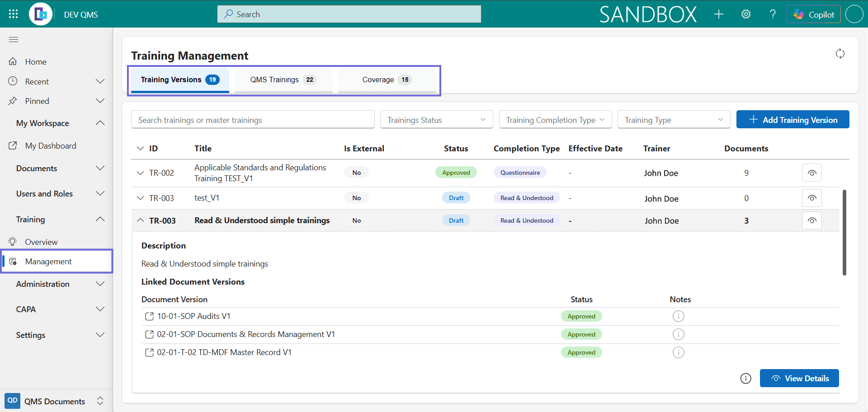Open the help question mark icon
Viewport: 868px width, 412px height.
773,14
